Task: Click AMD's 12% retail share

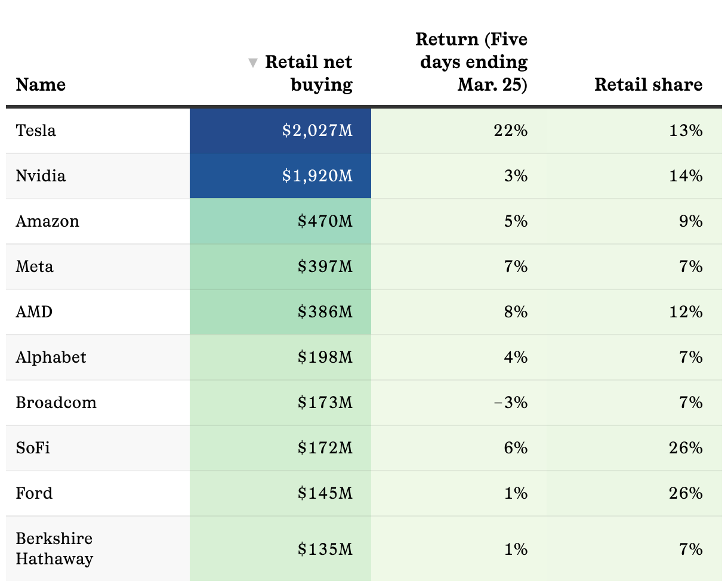Action: click(x=686, y=312)
